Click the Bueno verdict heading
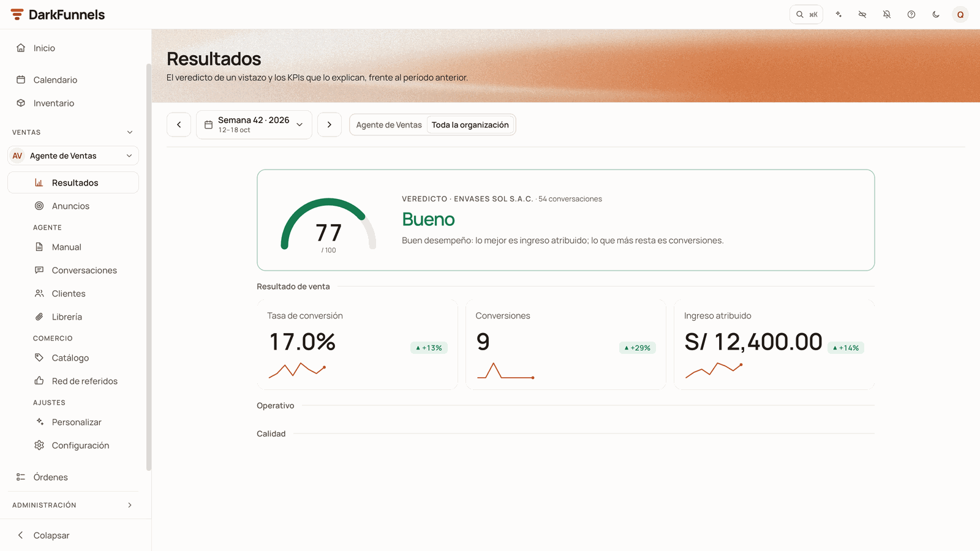This screenshot has width=980, height=551. 428,219
